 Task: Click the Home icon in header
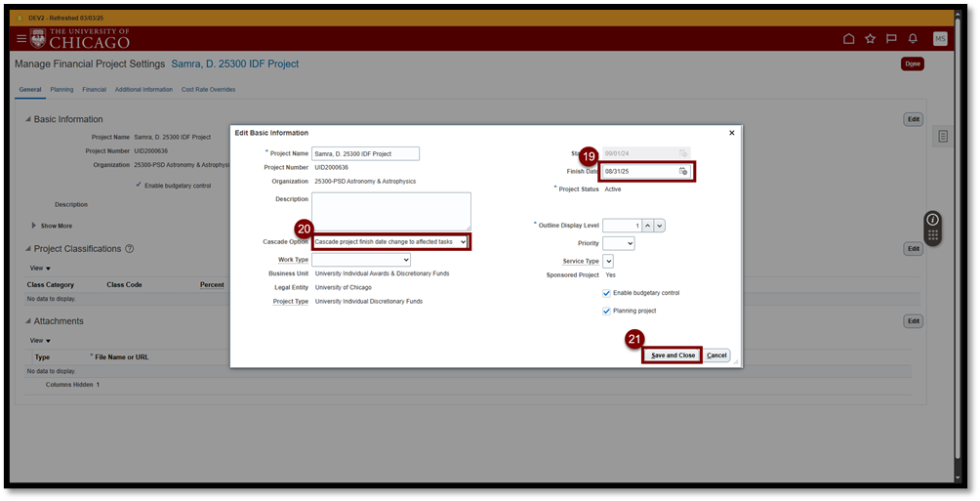coord(848,39)
